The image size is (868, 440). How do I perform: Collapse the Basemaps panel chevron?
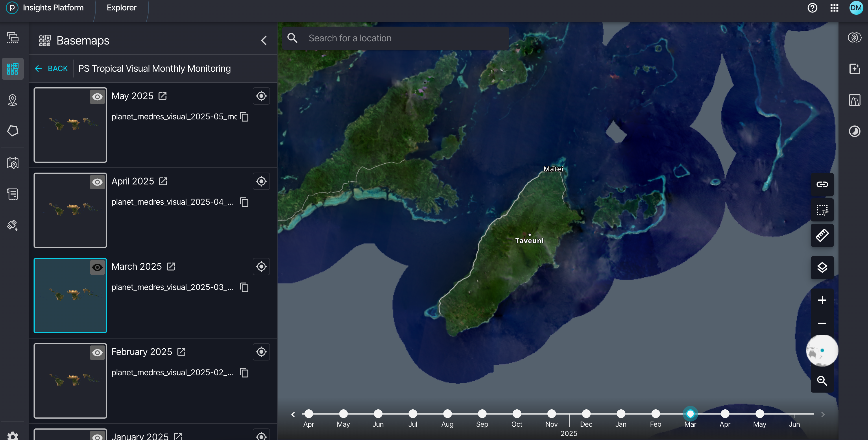point(264,40)
